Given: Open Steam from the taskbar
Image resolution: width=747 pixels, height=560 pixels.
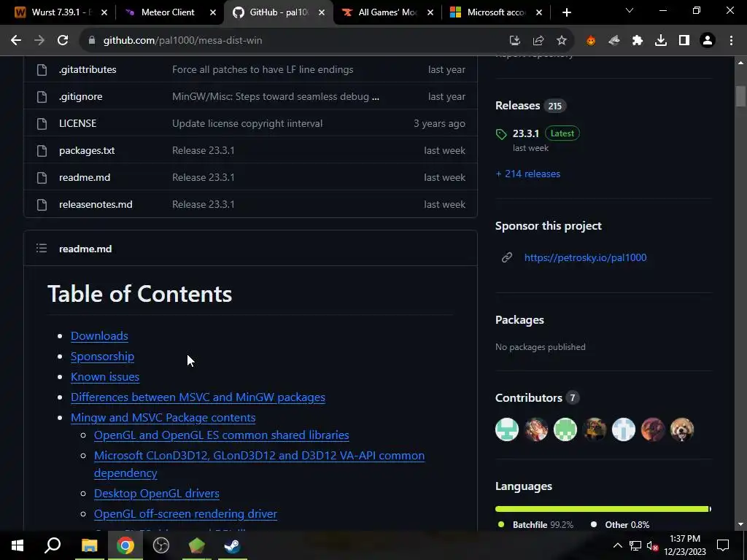Looking at the screenshot, I should (233, 545).
